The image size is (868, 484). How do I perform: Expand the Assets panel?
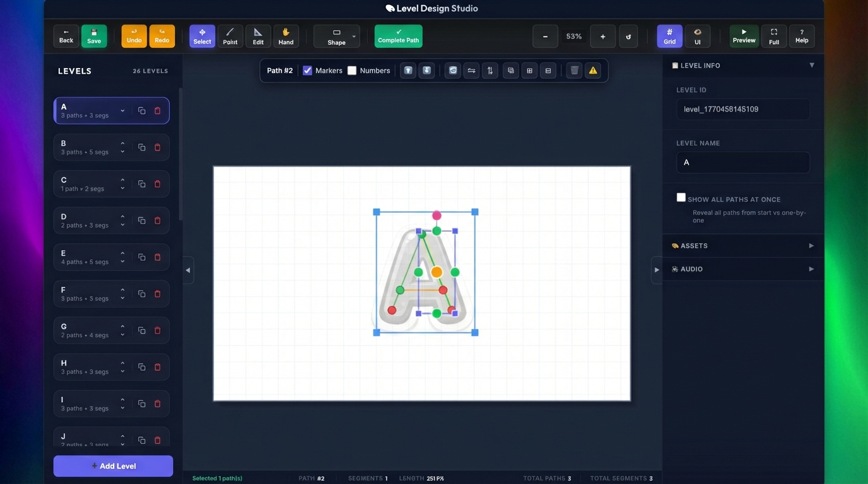tap(742, 245)
